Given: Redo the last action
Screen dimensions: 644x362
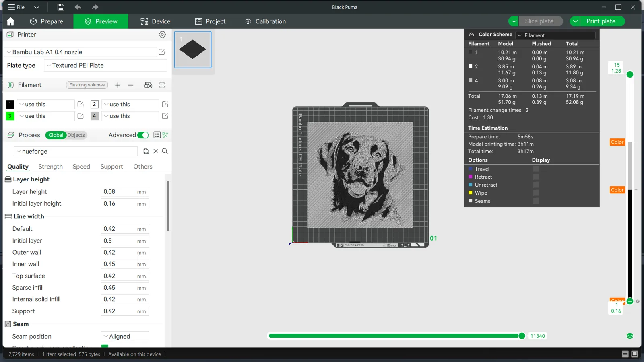Looking at the screenshot, I should pyautogui.click(x=95, y=7).
